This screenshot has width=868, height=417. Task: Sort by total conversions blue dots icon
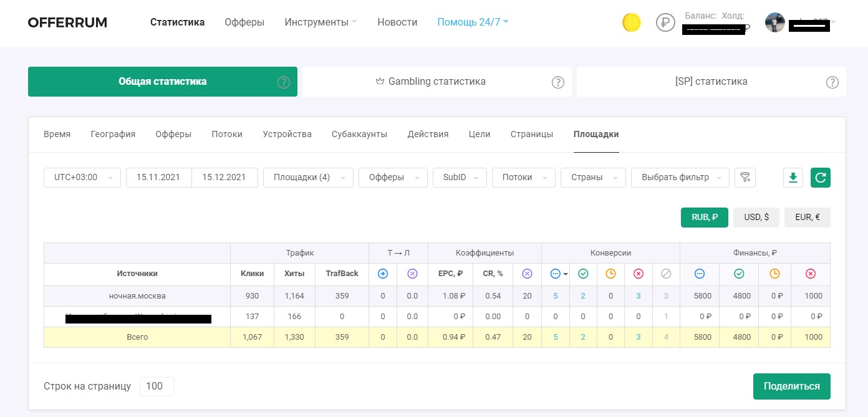(x=556, y=274)
